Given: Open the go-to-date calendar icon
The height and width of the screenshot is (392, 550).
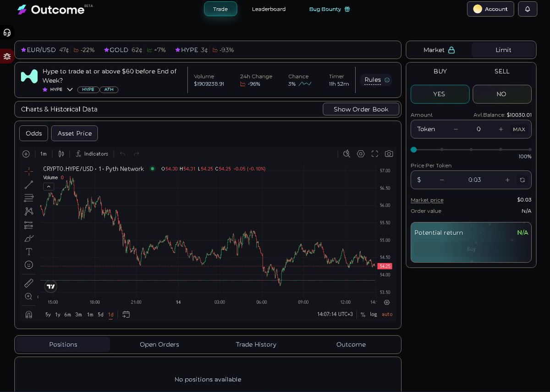Looking at the screenshot, I should pyautogui.click(x=126, y=315).
